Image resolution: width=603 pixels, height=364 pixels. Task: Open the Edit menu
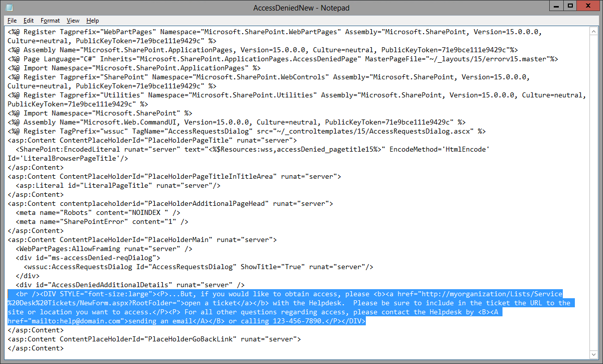29,21
